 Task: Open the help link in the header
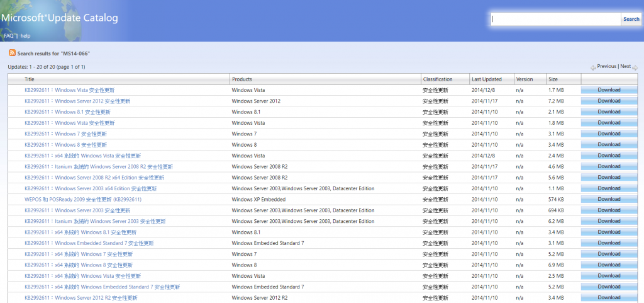[25, 36]
